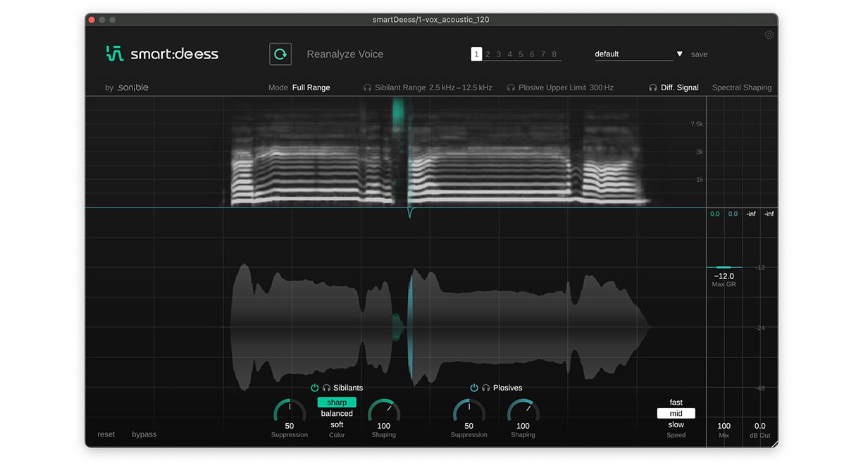
Task: Click the Sibilants Shaping knob
Action: pyautogui.click(x=384, y=410)
